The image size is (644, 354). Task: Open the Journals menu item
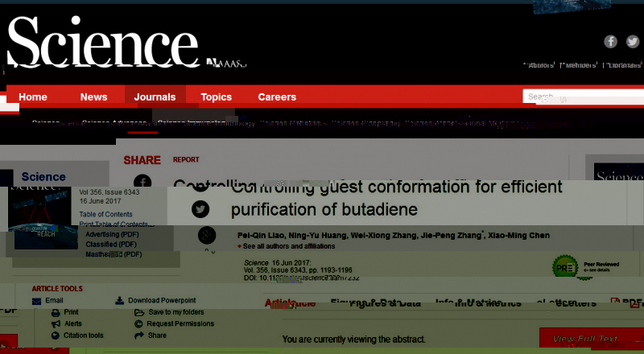(155, 97)
